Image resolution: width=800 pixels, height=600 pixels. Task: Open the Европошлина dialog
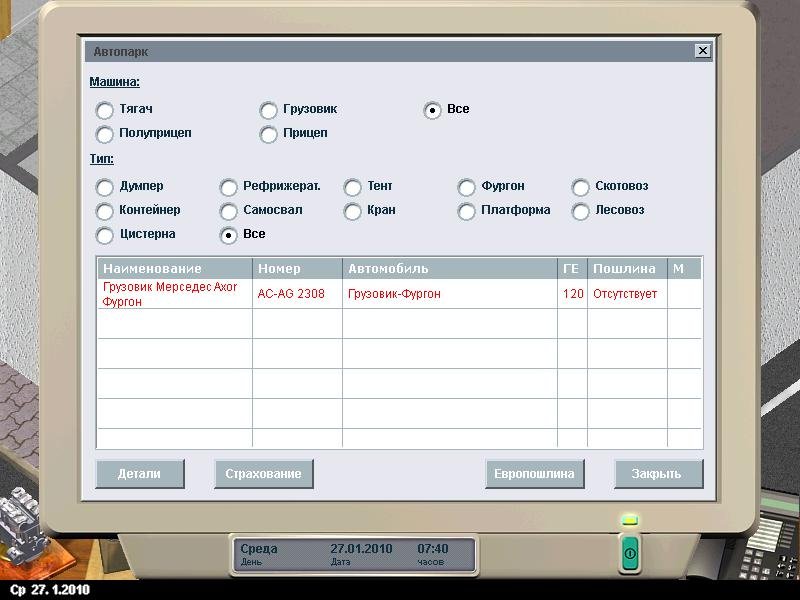pos(534,474)
